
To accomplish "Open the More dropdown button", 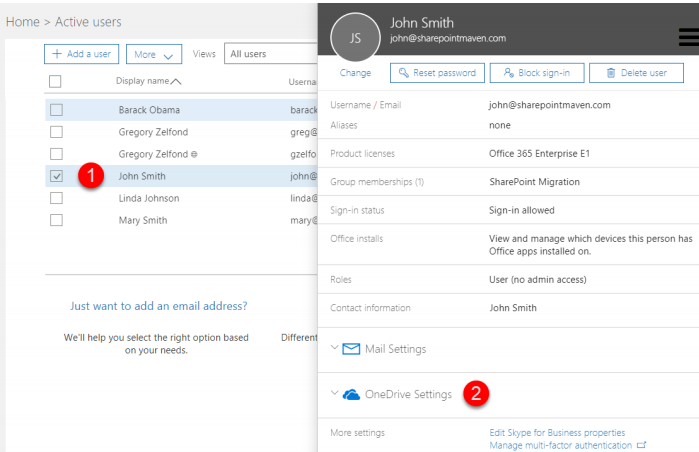I will coord(154,54).
